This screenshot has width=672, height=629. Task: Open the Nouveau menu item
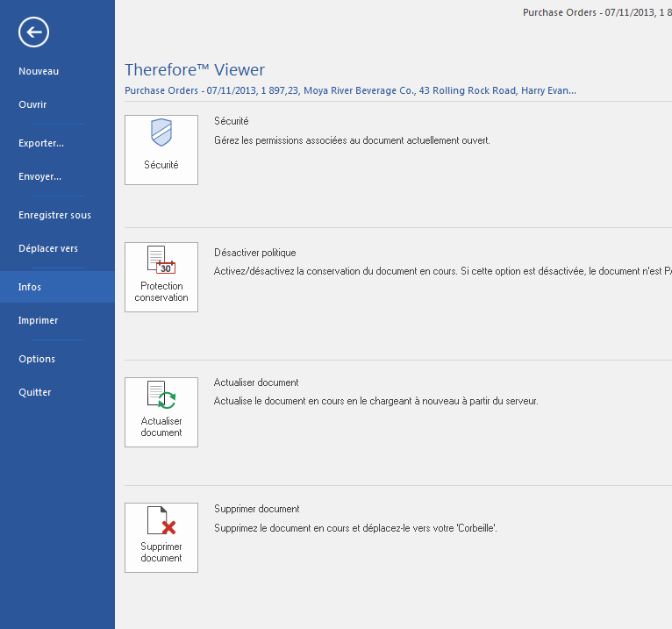39,71
